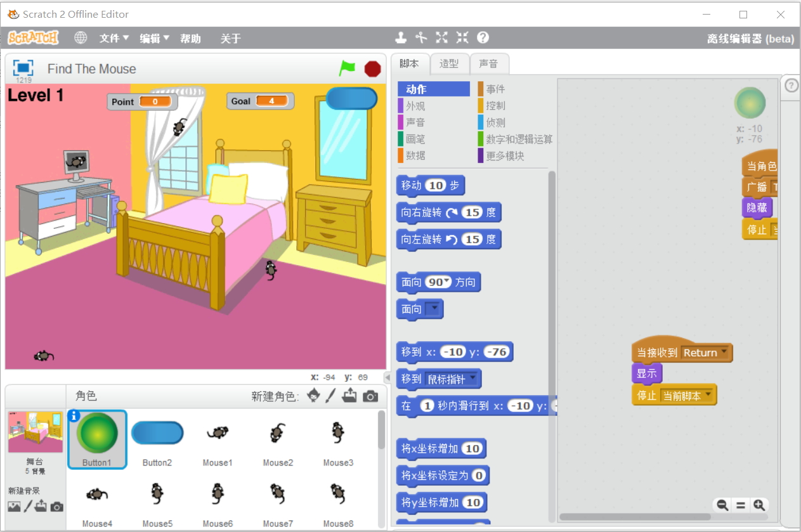Choose new sprite from library
Viewport: 801px width, 532px height.
click(x=313, y=396)
